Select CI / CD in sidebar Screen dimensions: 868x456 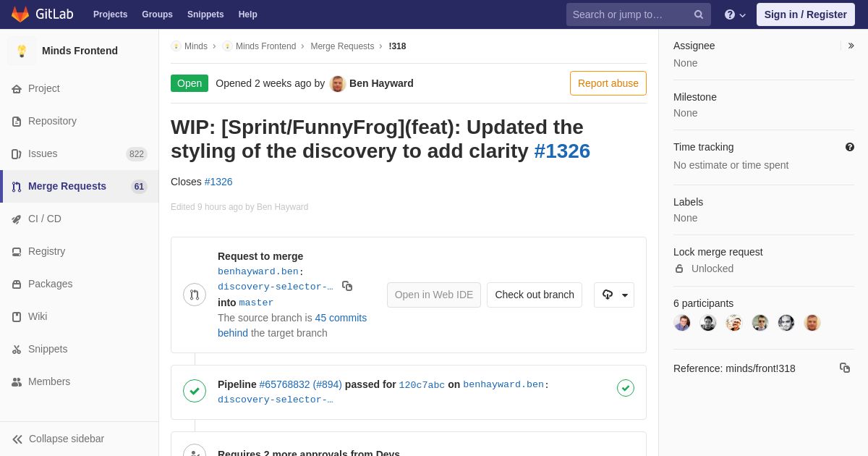(45, 219)
